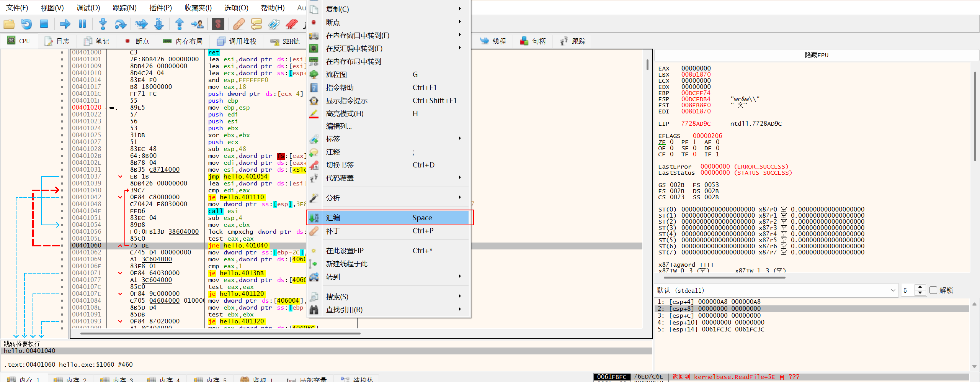Choose 汇编 from the context menu
This screenshot has height=382, width=980.
coord(390,218)
